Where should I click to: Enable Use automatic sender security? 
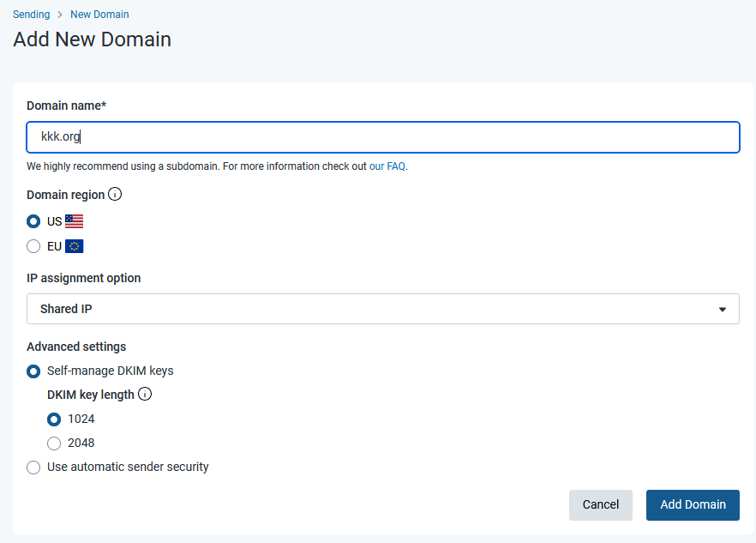click(x=33, y=468)
